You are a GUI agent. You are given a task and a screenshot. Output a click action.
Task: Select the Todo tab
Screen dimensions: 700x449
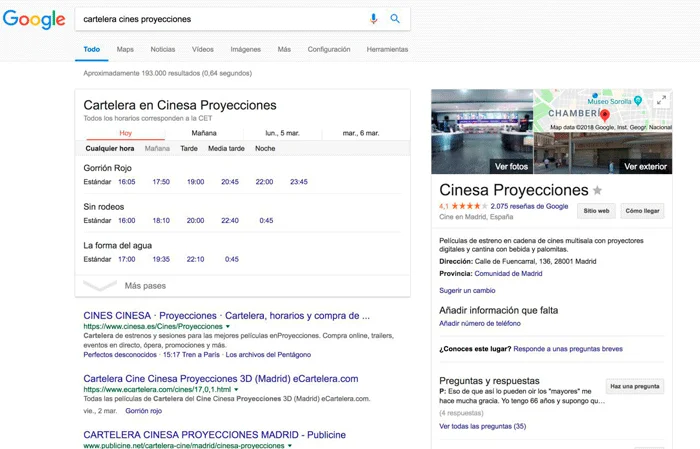point(92,49)
